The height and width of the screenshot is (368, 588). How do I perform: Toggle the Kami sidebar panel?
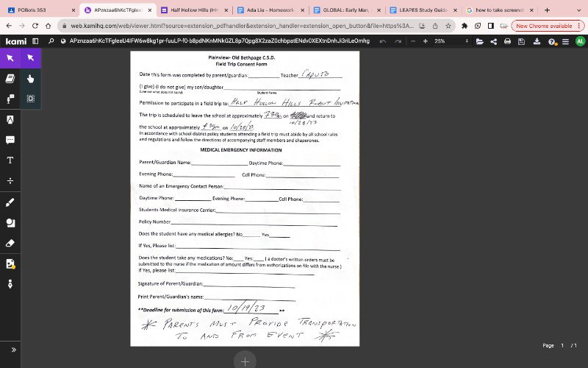pyautogui.click(x=35, y=41)
